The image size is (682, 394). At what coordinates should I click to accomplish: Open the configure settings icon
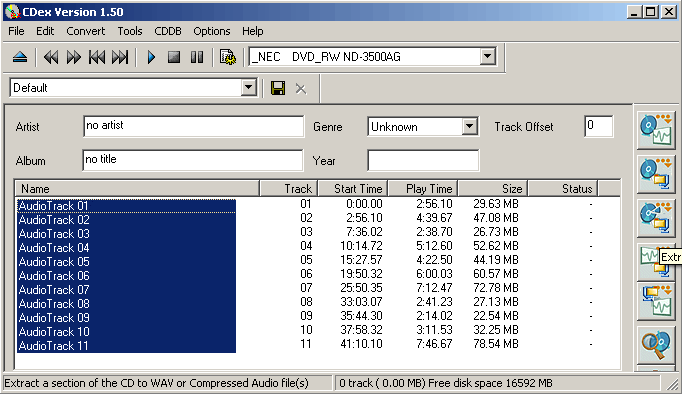click(x=227, y=57)
